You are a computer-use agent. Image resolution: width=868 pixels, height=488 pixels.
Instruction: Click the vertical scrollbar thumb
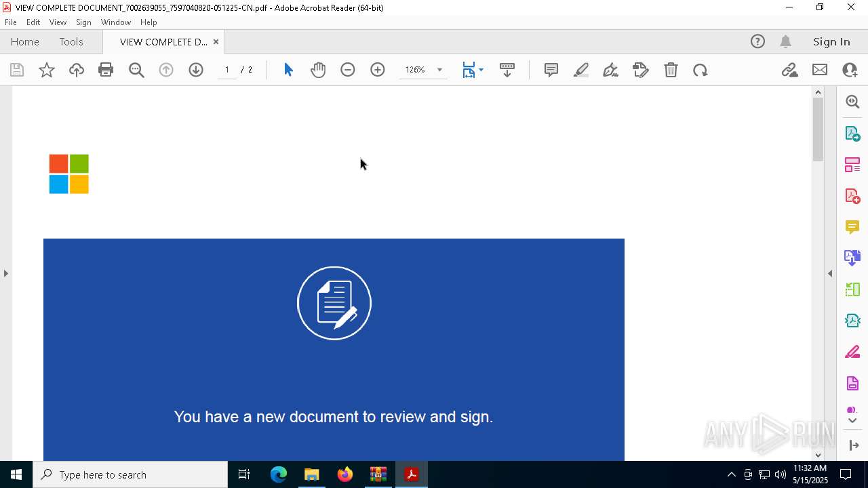(x=818, y=129)
